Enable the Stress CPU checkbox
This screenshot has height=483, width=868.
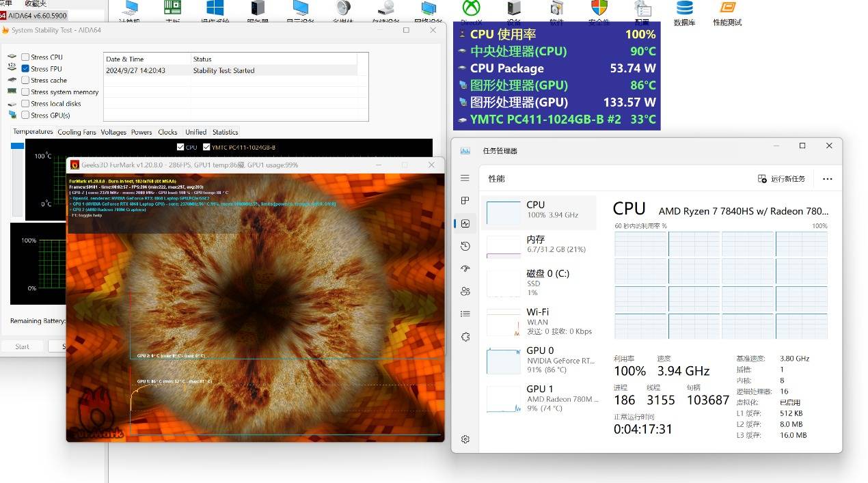25,57
